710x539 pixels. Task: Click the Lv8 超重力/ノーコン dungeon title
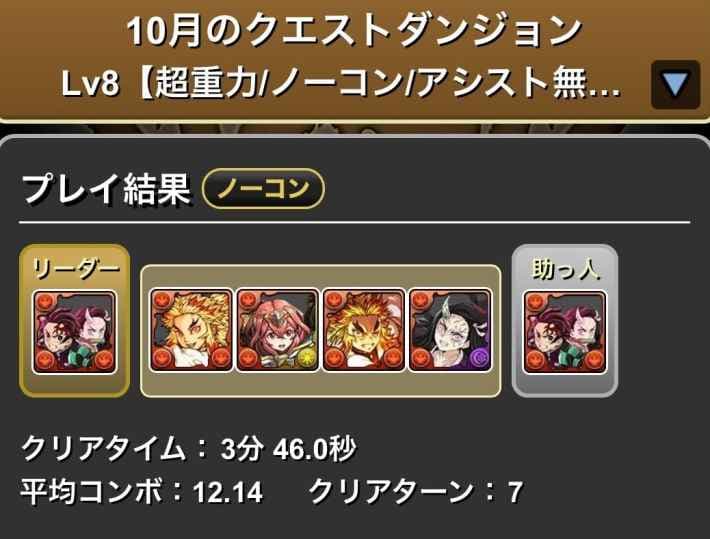[341, 84]
